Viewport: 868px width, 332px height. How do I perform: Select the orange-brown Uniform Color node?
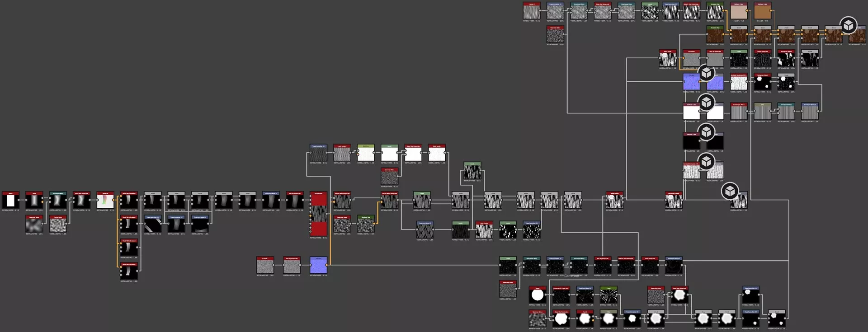pyautogui.click(x=762, y=12)
